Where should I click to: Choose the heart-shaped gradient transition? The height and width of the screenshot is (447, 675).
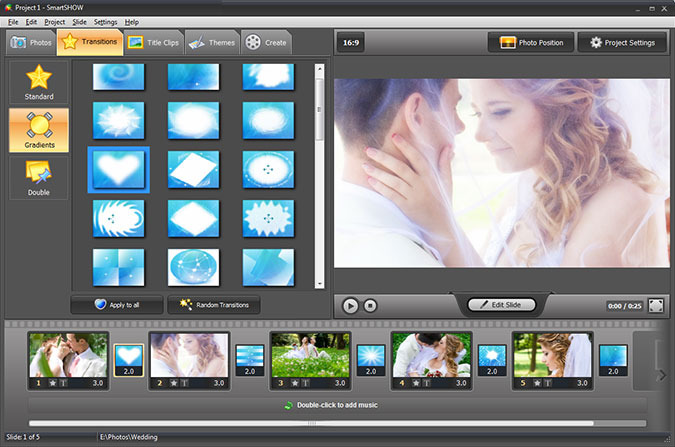[118, 169]
